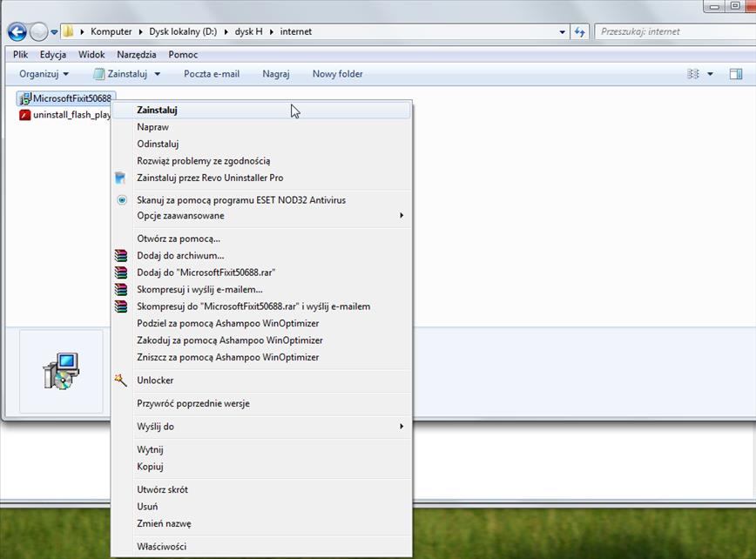Open the Edycja menu

tap(53, 55)
